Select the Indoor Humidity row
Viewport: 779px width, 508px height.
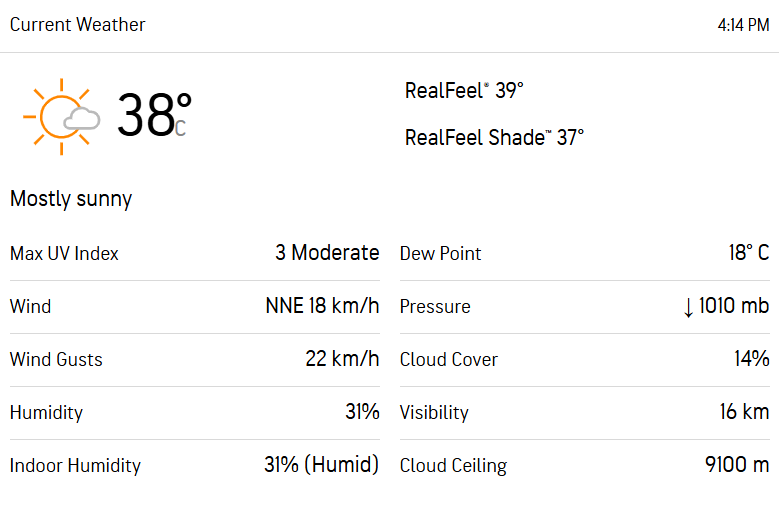coord(194,466)
